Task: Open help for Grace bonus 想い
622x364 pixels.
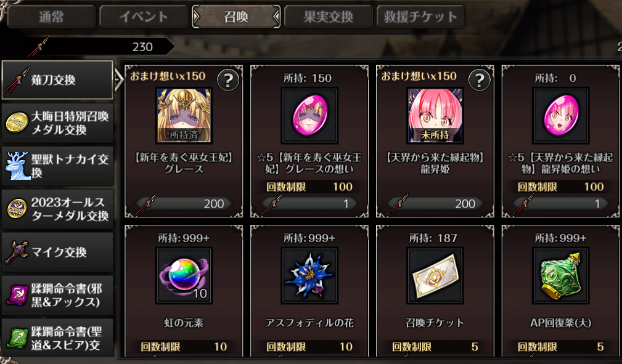Action: coord(228,81)
